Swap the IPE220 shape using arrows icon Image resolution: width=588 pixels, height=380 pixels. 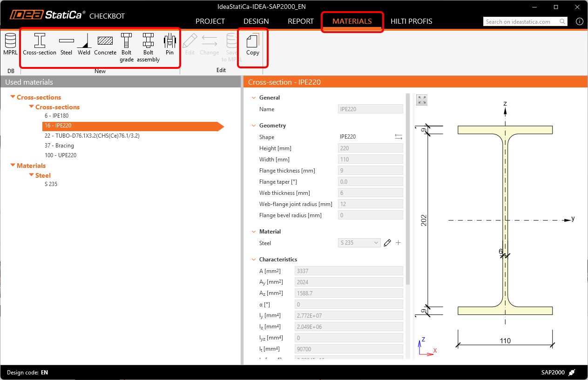[x=399, y=137]
